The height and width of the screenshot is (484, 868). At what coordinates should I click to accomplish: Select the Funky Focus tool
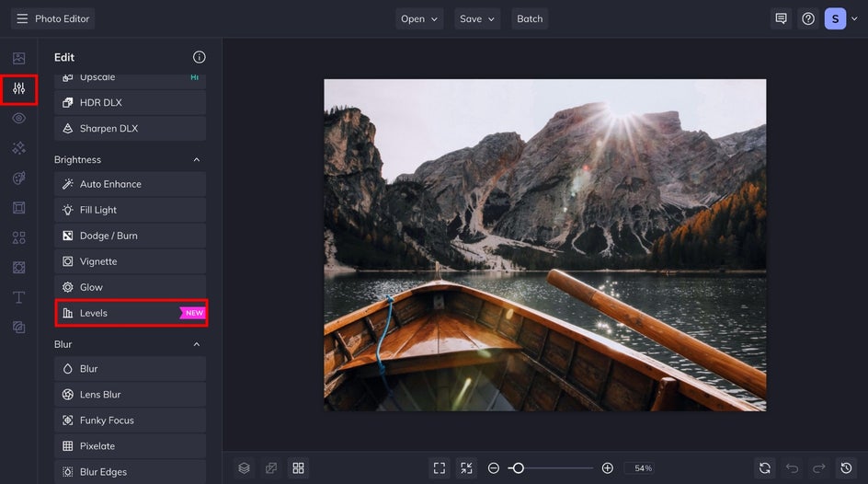pyautogui.click(x=130, y=421)
